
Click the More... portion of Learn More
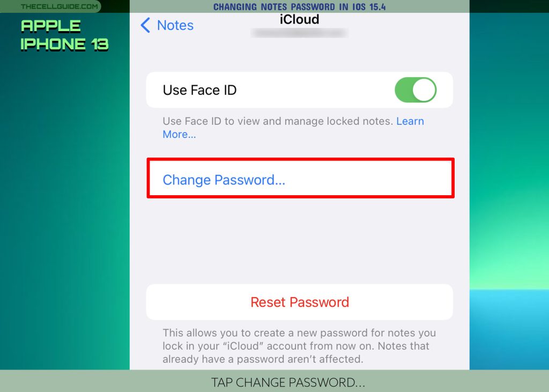[179, 134]
